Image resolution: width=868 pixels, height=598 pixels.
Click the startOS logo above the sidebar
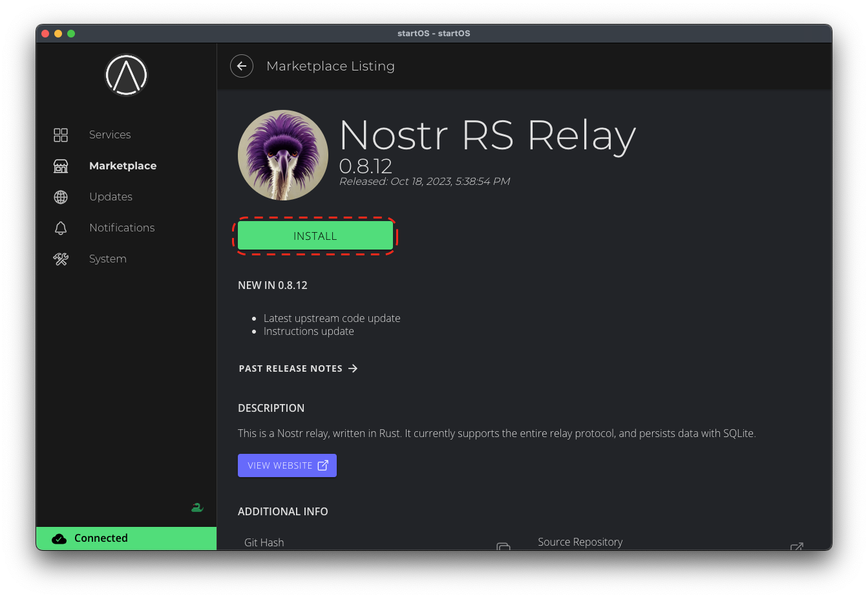(x=126, y=74)
